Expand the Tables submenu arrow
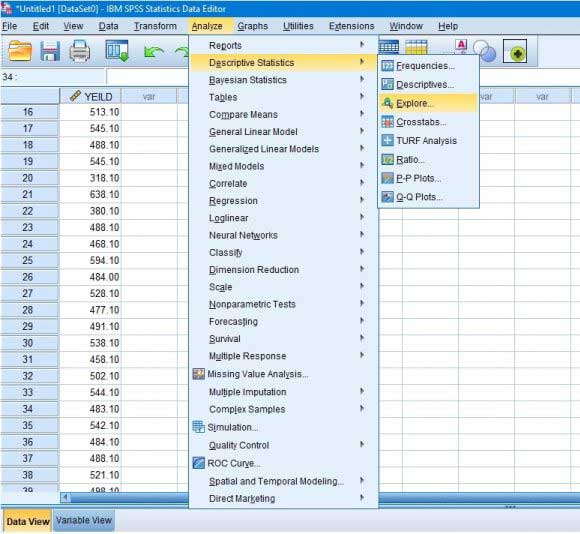This screenshot has width=580, height=534. click(362, 97)
